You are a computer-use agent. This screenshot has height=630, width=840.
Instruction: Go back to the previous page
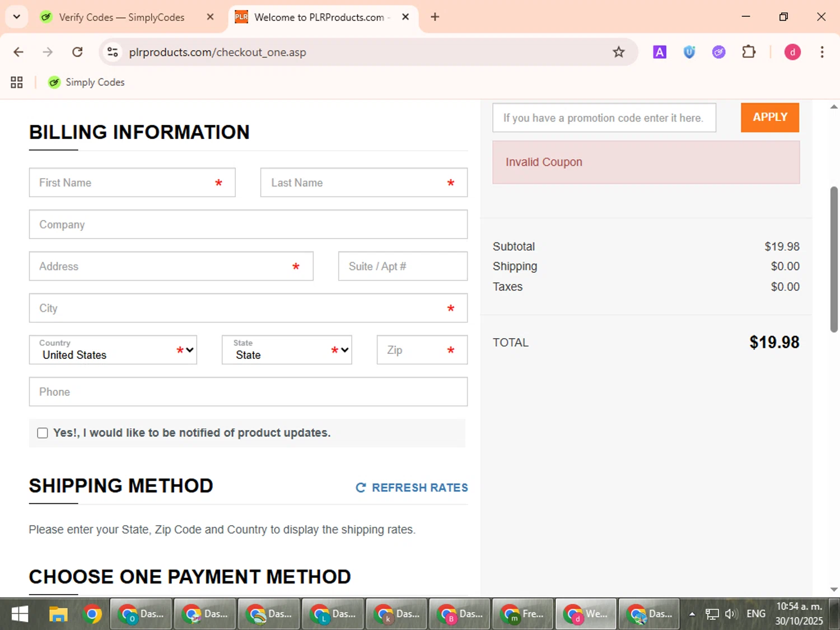pyautogui.click(x=18, y=52)
